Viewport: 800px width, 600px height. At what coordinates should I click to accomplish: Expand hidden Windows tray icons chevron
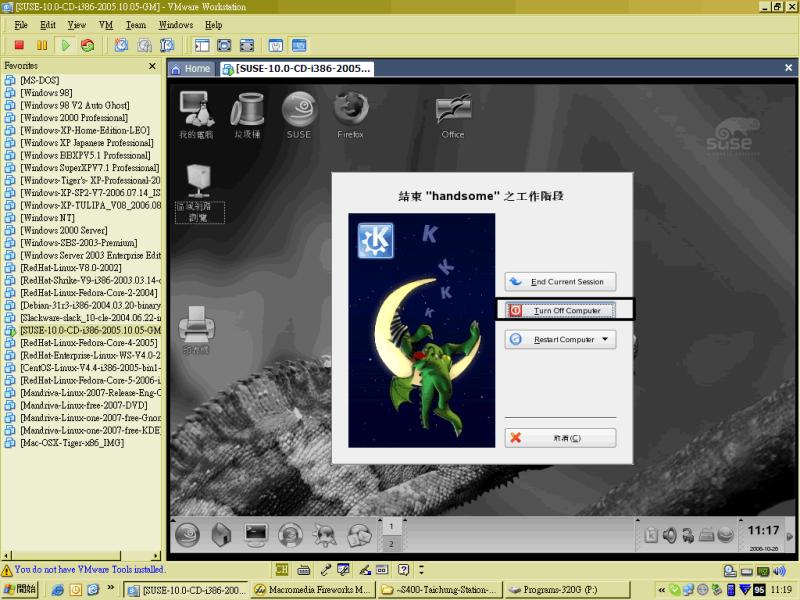click(x=661, y=590)
